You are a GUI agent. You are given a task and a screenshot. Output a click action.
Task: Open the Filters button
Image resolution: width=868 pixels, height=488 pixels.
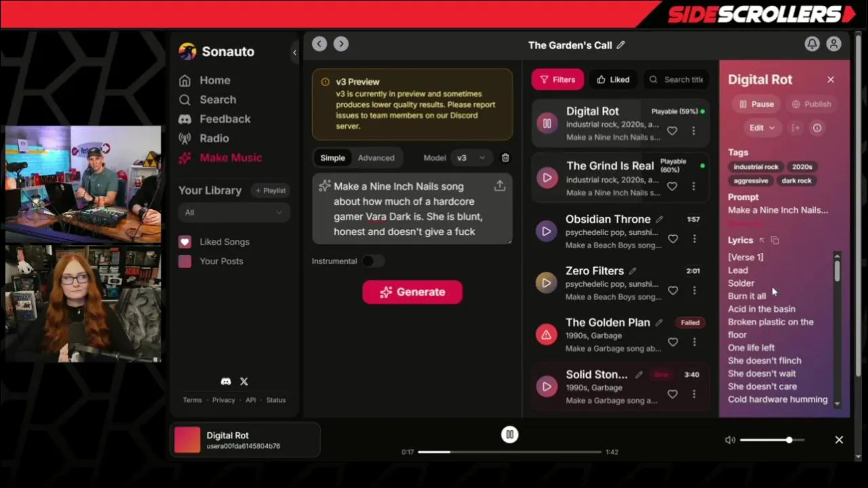click(x=557, y=79)
